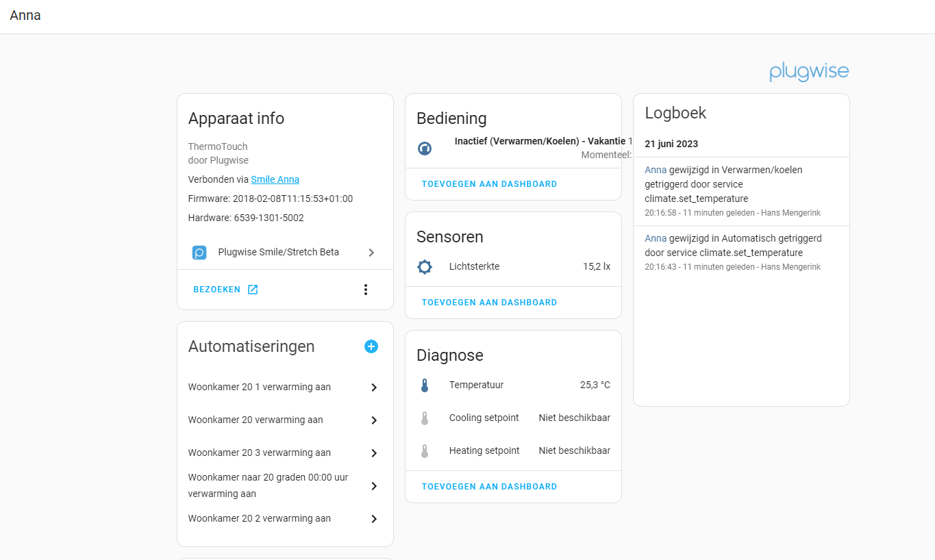Click the grey thermometer icon for Cooling setpoint

(425, 418)
